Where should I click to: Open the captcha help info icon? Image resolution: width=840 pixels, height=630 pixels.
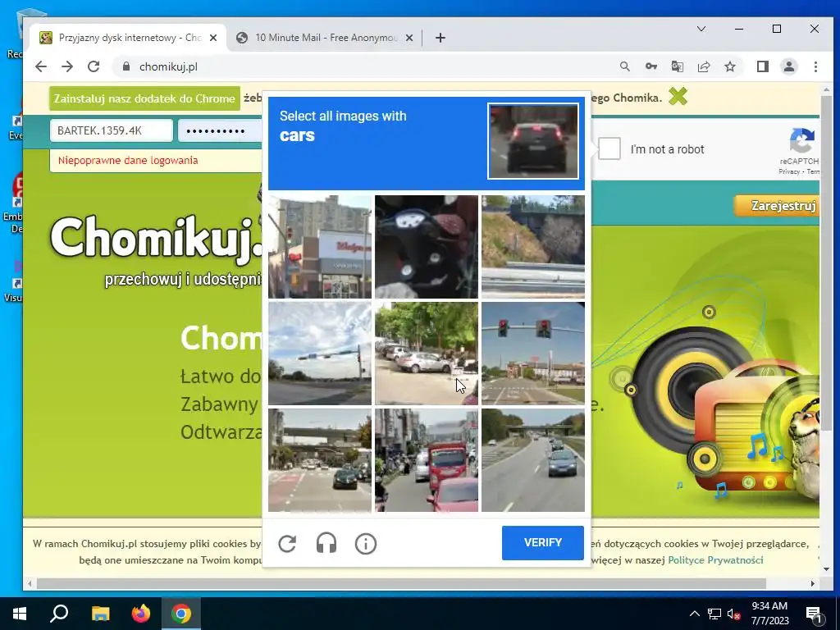click(366, 543)
